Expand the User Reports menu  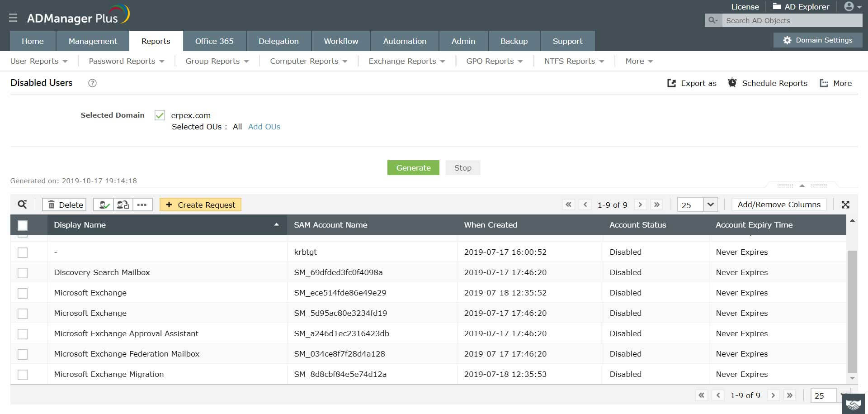(39, 61)
